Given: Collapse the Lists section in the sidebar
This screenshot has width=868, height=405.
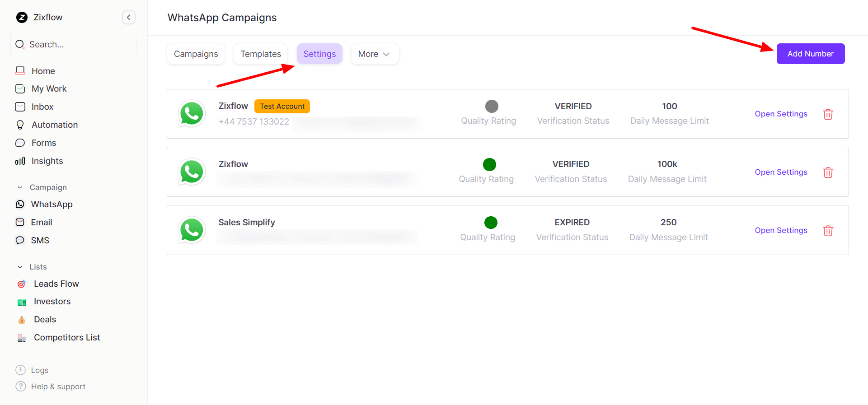Looking at the screenshot, I should coord(20,267).
